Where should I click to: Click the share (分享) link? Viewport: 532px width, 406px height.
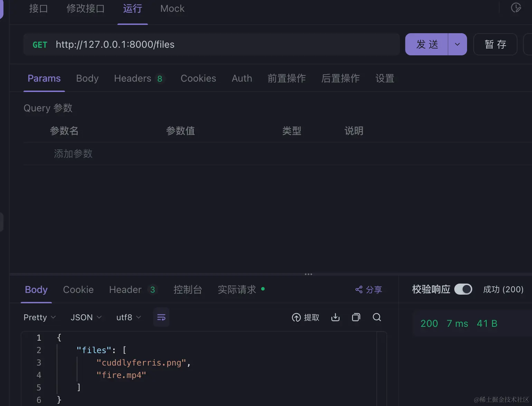coord(369,289)
